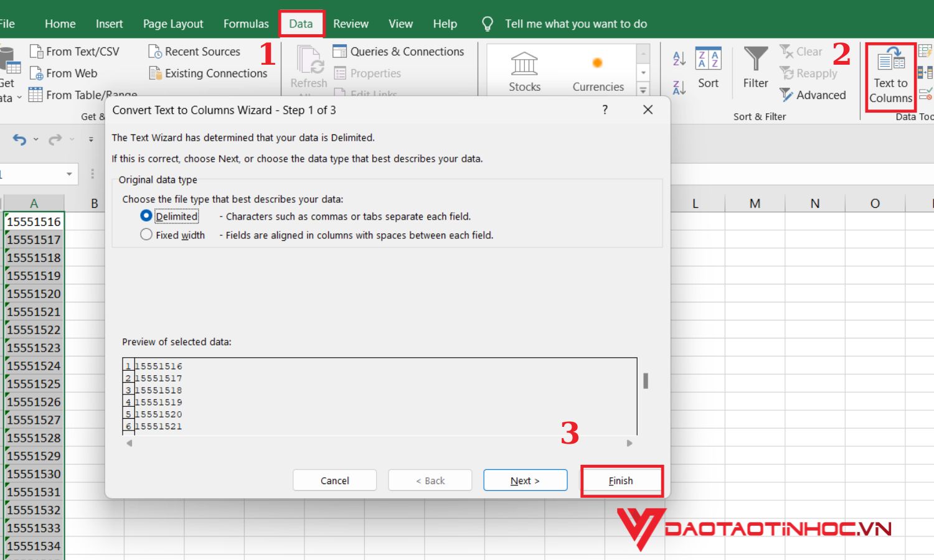Sort the column A to Z

tap(679, 58)
